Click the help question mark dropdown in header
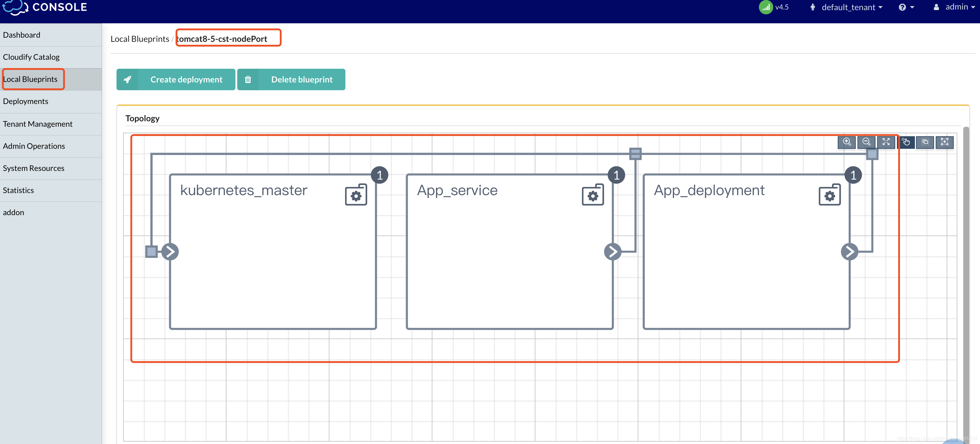The image size is (980, 444). [906, 7]
